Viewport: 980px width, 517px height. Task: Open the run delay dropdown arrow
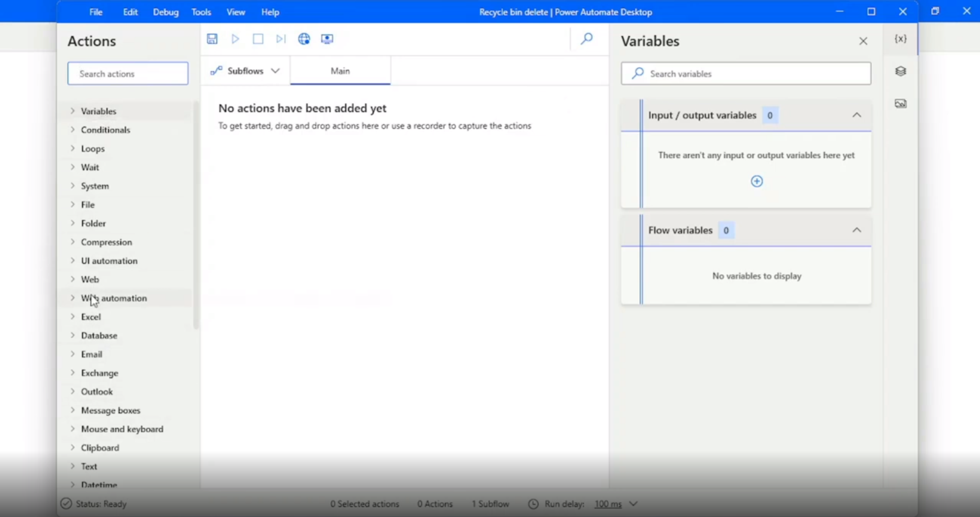pyautogui.click(x=633, y=504)
